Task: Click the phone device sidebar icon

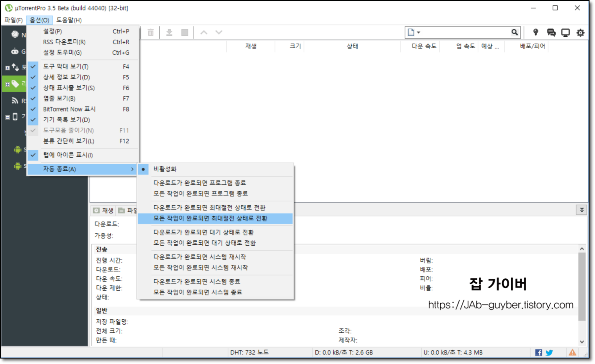Action: click(x=15, y=117)
